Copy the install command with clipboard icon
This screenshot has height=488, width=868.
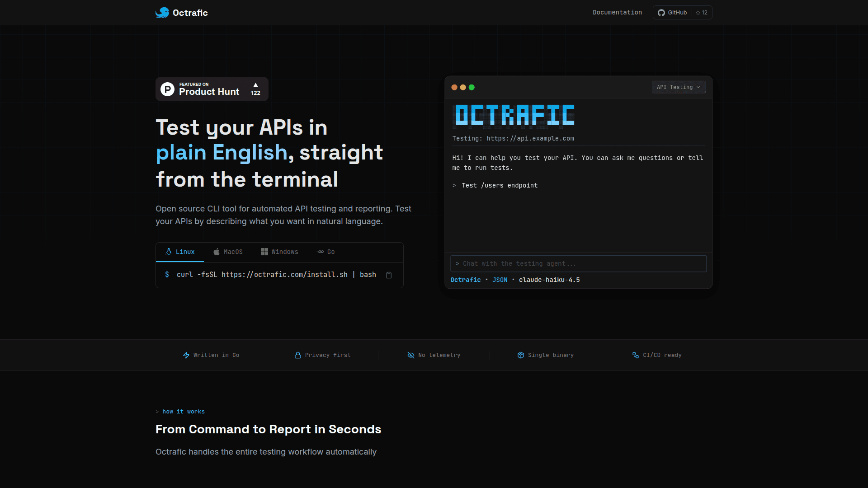(x=389, y=275)
